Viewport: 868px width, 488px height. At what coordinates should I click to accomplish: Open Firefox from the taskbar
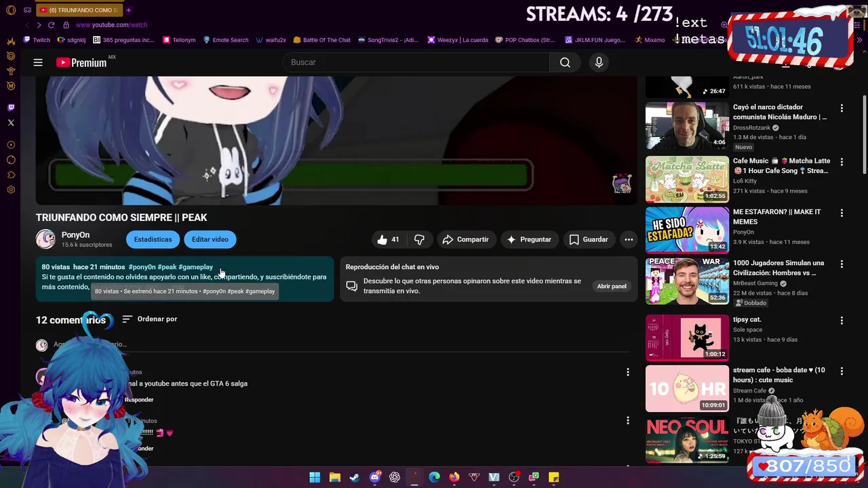click(x=454, y=477)
